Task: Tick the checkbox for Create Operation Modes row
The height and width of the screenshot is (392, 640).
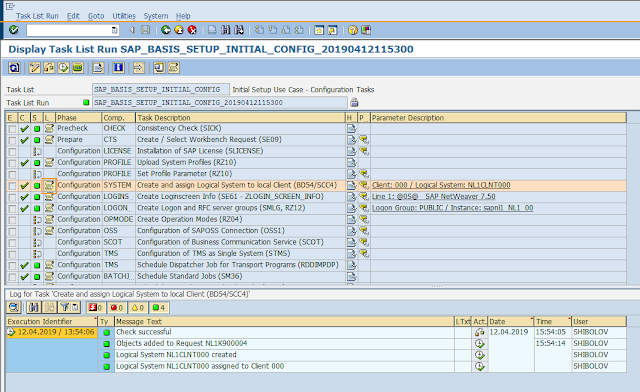Action: point(12,220)
